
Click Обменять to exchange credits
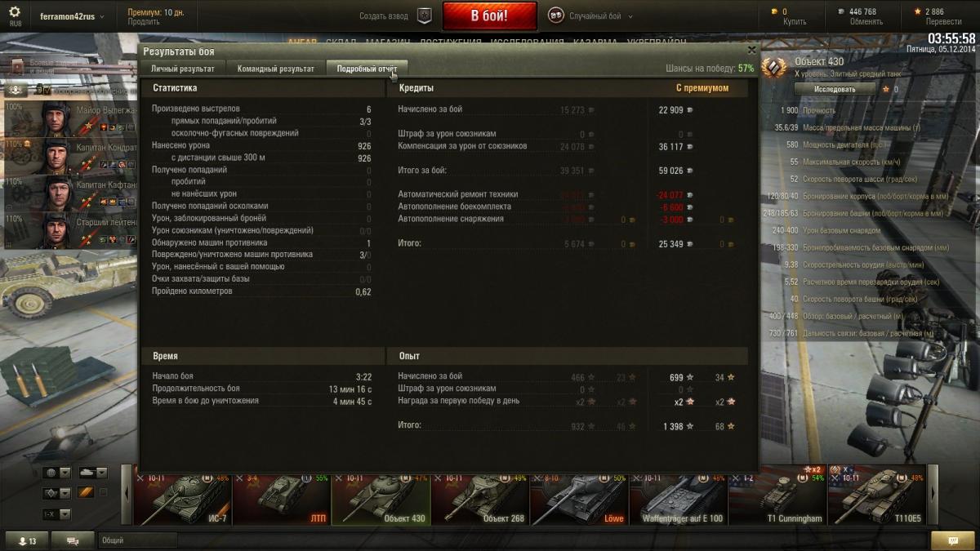click(866, 22)
